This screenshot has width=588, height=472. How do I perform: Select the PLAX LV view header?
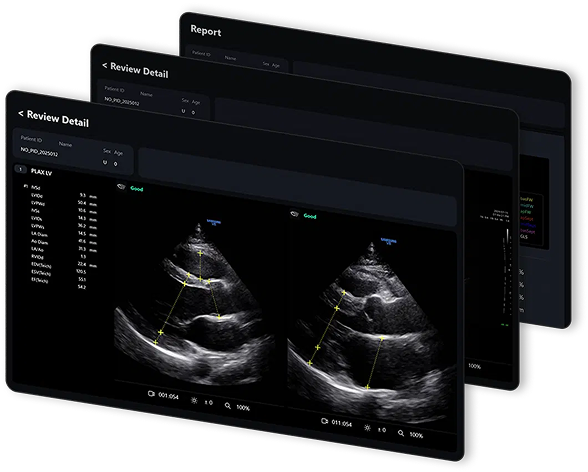(41, 172)
